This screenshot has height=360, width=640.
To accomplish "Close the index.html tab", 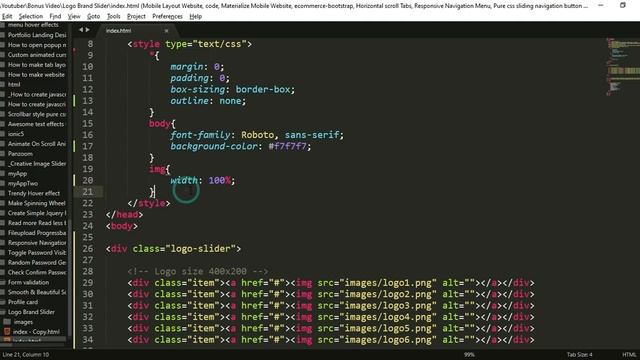I will click(166, 31).
